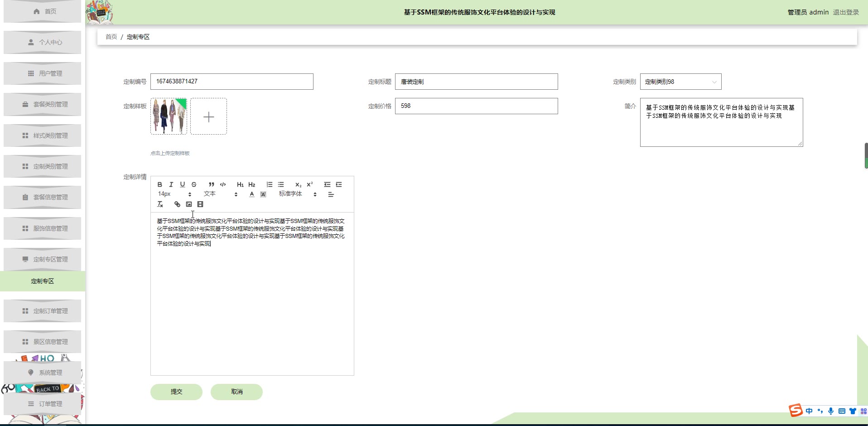Add a template image with the plus box

pyautogui.click(x=208, y=116)
